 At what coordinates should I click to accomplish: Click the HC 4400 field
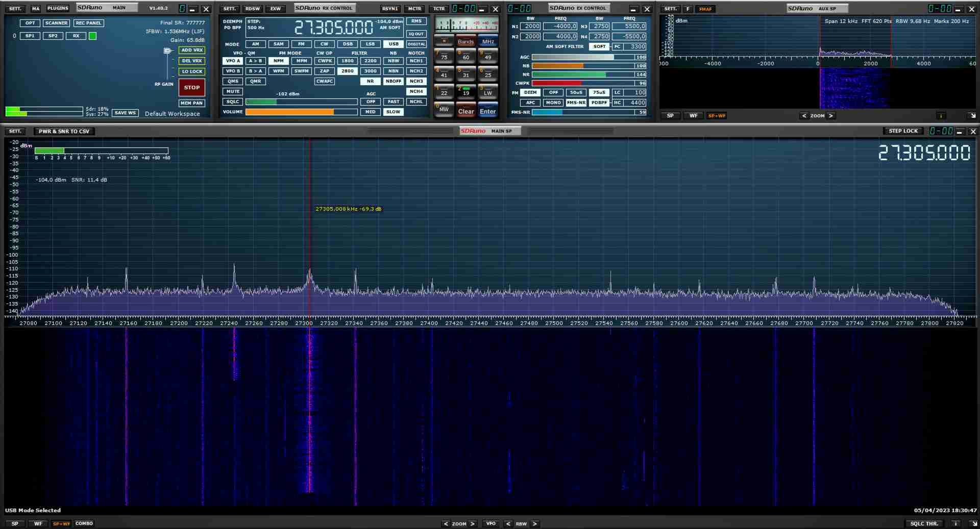pos(635,103)
